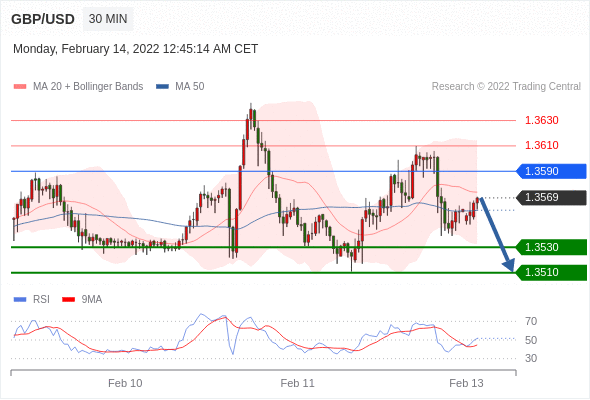Click the blue MA 50 legend swatch
Screen dimensions: 590x400
click(x=162, y=87)
